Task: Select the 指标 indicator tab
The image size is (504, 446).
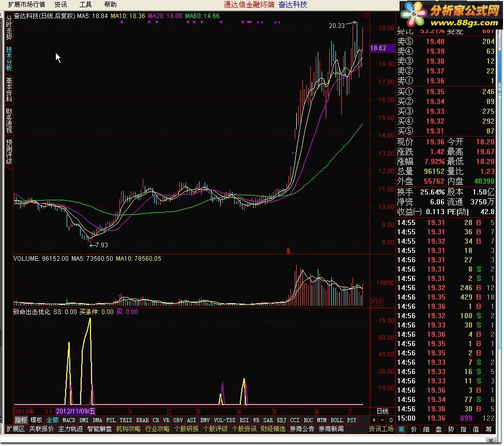Action: [x=21, y=420]
